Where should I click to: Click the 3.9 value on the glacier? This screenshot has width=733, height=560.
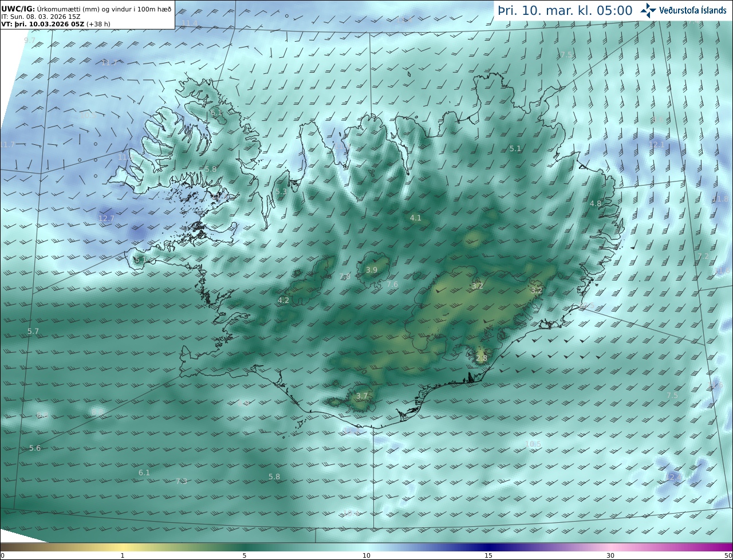(x=372, y=270)
